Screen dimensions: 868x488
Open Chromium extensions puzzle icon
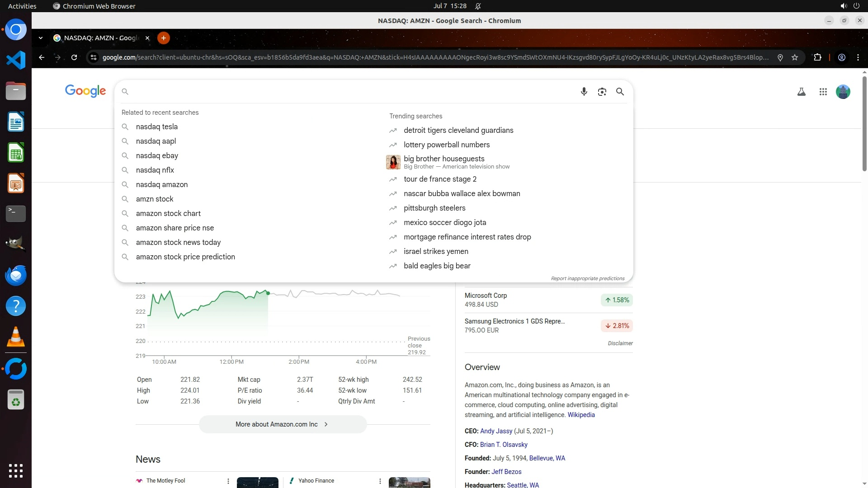coord(817,57)
